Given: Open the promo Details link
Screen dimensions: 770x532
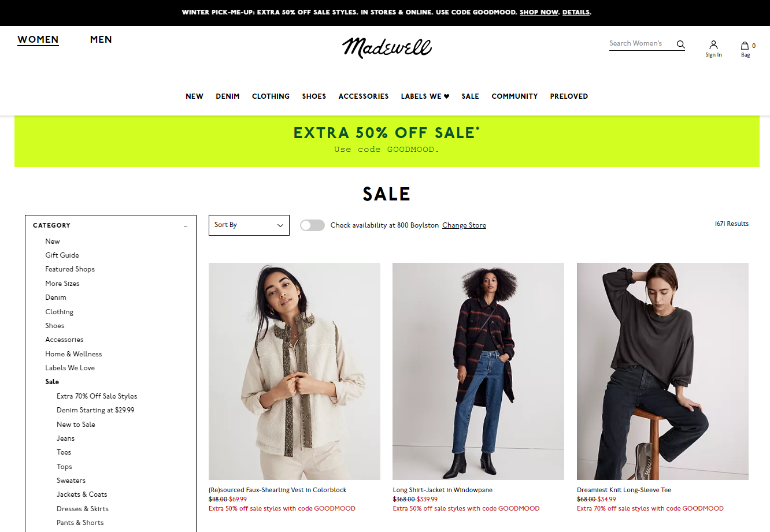Looking at the screenshot, I should 576,12.
